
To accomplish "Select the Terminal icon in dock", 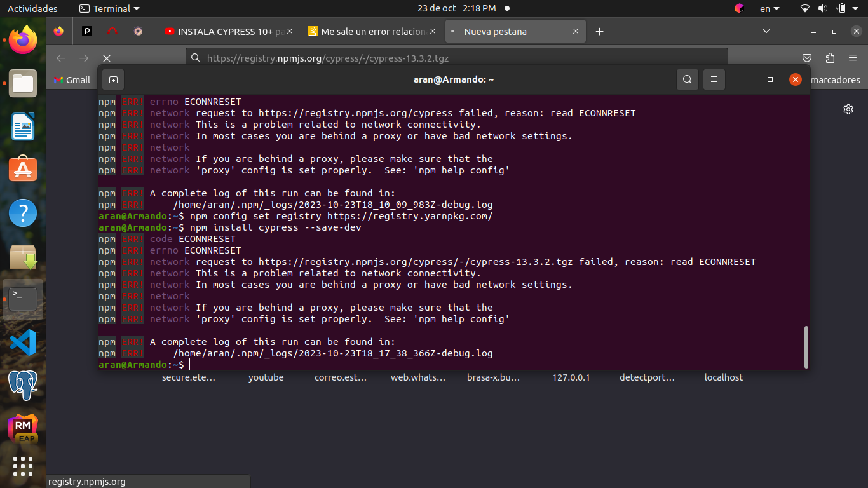I will point(23,299).
